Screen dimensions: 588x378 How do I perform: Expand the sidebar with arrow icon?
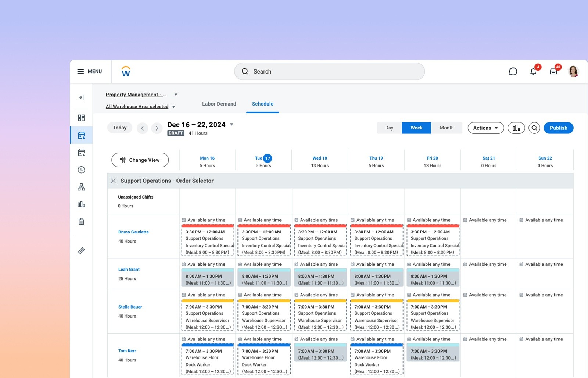(81, 97)
